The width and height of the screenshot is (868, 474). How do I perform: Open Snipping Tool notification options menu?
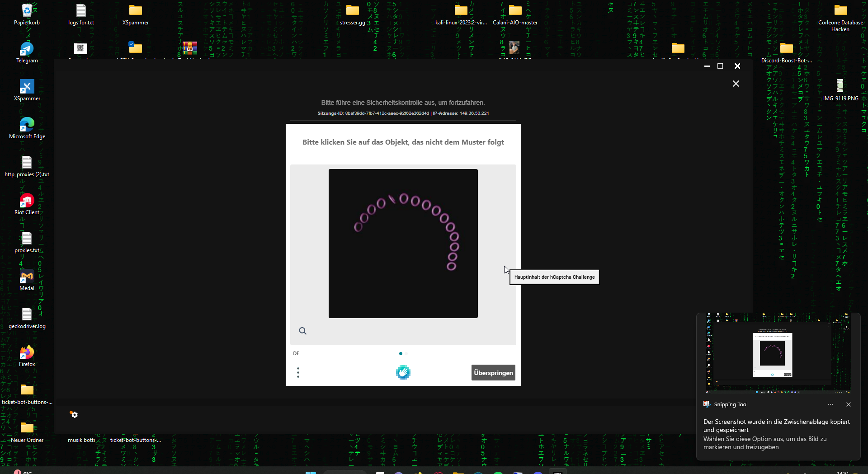pyautogui.click(x=830, y=404)
